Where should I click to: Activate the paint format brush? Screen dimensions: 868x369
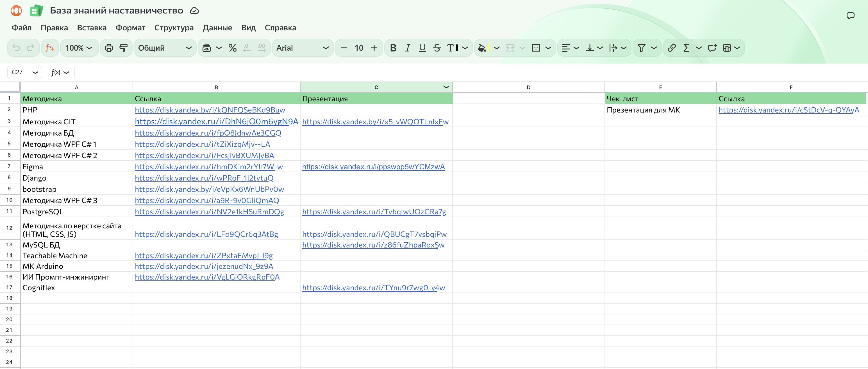coord(124,48)
